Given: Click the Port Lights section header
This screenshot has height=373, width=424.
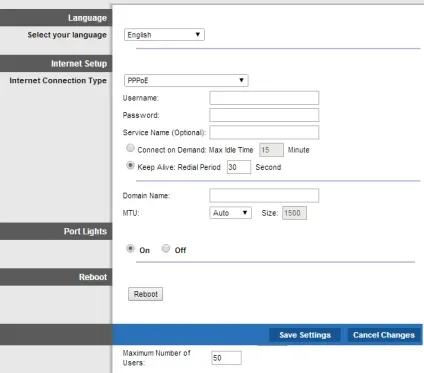Looking at the screenshot, I should pyautogui.click(x=56, y=232).
